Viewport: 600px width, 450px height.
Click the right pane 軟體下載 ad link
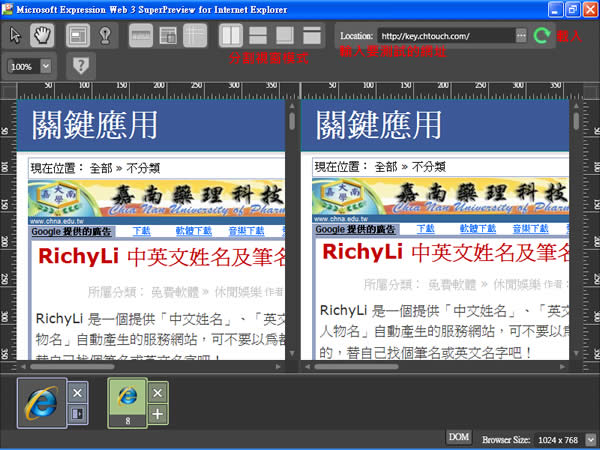pos(478,229)
